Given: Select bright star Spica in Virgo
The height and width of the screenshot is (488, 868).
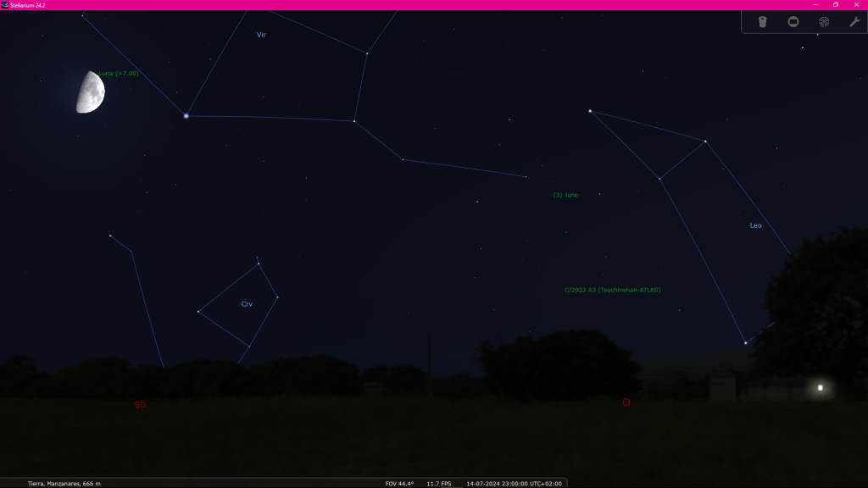Looking at the screenshot, I should click(x=186, y=115).
